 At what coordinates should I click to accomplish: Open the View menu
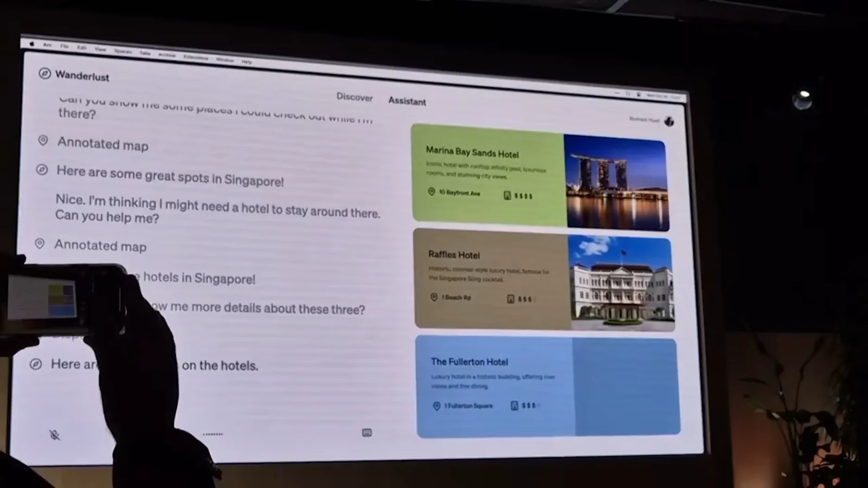(x=100, y=49)
